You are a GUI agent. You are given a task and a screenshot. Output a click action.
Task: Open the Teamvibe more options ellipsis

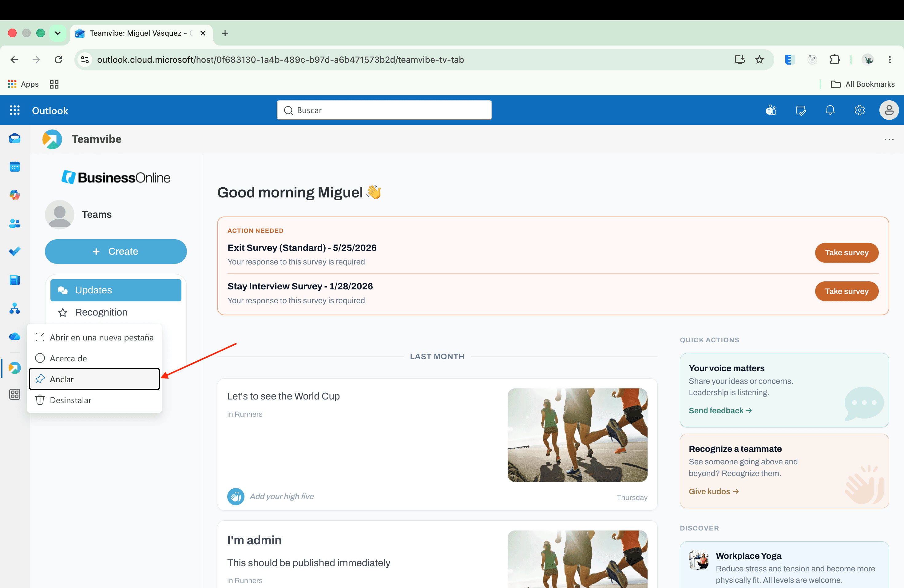coord(889,139)
